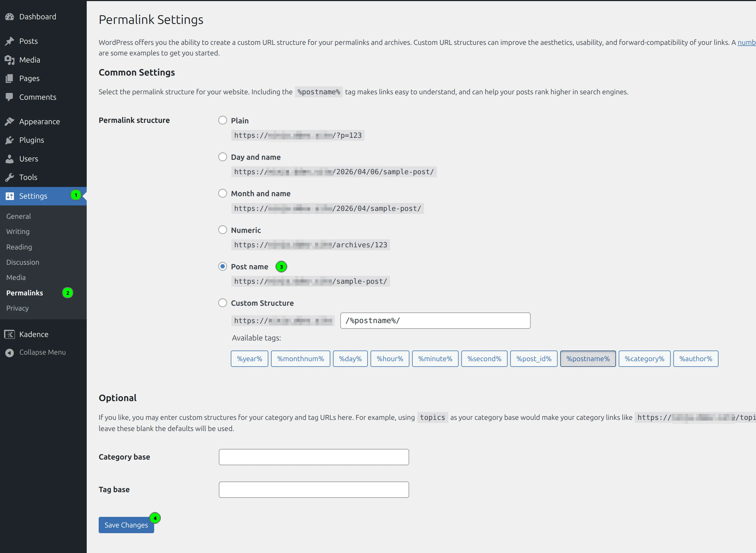Open the Users menu
Viewport: 756px width, 553px height.
click(29, 159)
